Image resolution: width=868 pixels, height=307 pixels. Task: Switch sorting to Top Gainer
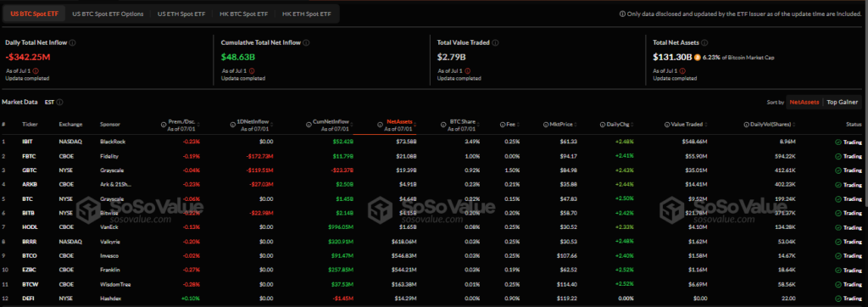tap(842, 102)
